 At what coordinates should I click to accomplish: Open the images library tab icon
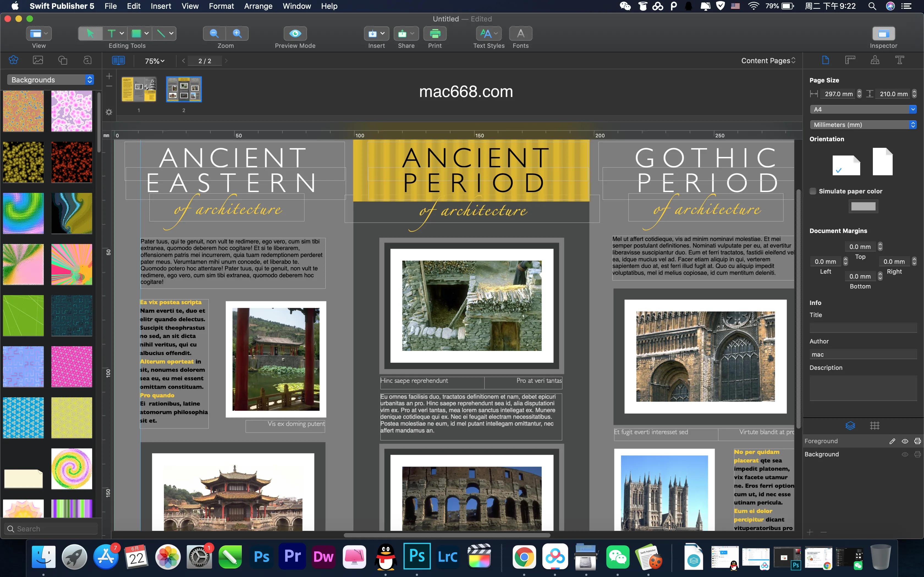[x=38, y=60]
